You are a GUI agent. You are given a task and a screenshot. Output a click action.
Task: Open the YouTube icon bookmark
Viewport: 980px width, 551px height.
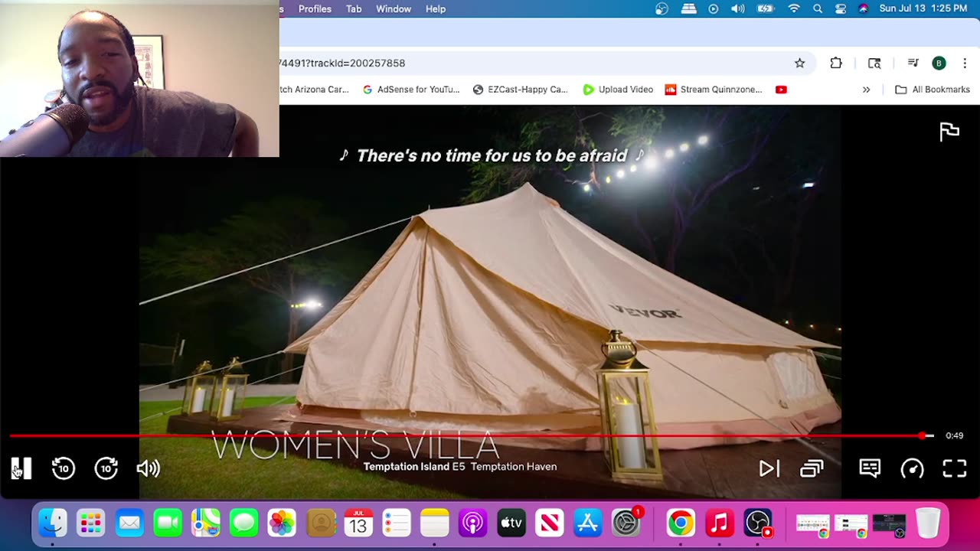[x=781, y=90]
